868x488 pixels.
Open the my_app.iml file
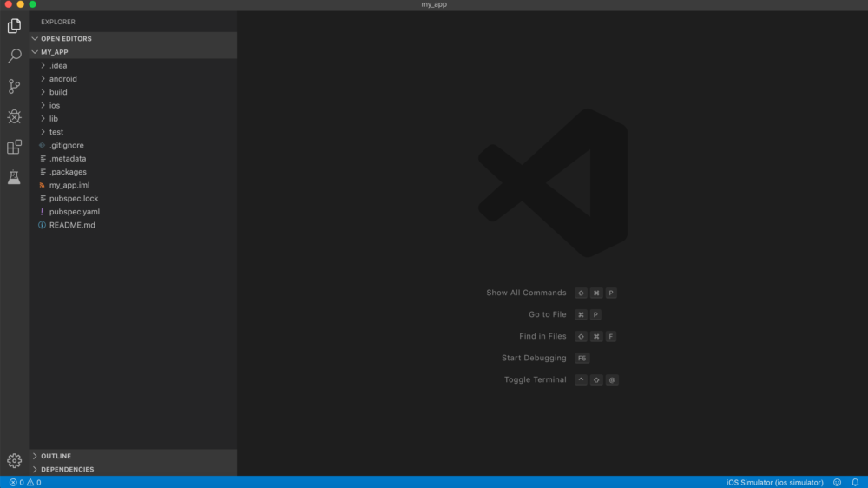(x=133, y=185)
